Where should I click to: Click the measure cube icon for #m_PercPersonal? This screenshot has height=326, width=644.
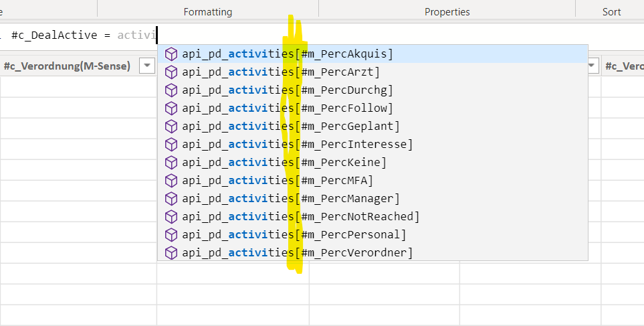pos(171,235)
